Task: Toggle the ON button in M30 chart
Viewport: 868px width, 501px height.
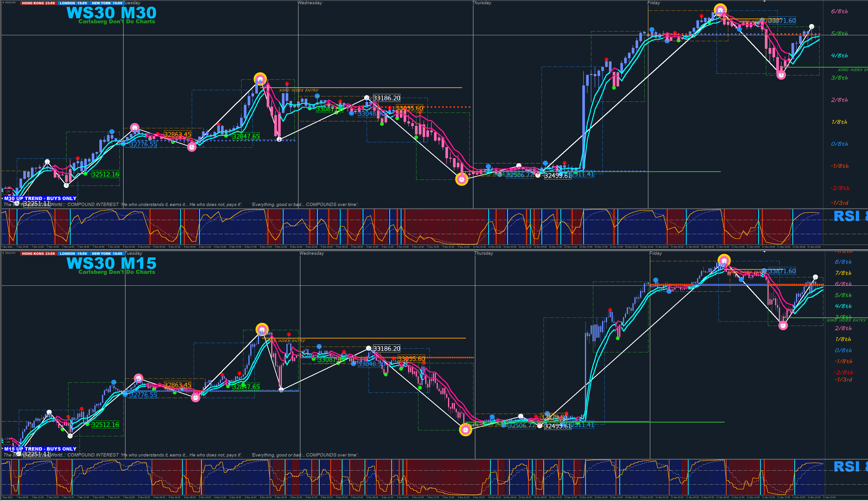Action: coord(8,192)
